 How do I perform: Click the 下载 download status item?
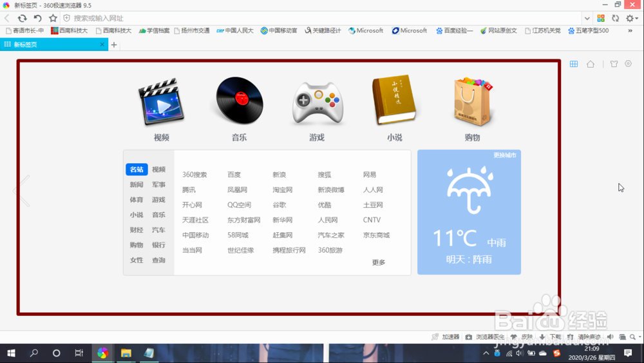coord(550,337)
